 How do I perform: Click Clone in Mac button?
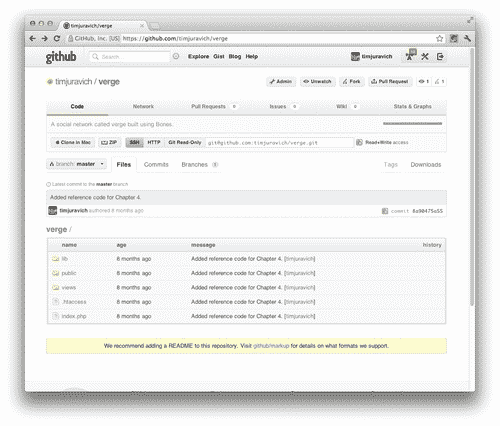(x=73, y=142)
